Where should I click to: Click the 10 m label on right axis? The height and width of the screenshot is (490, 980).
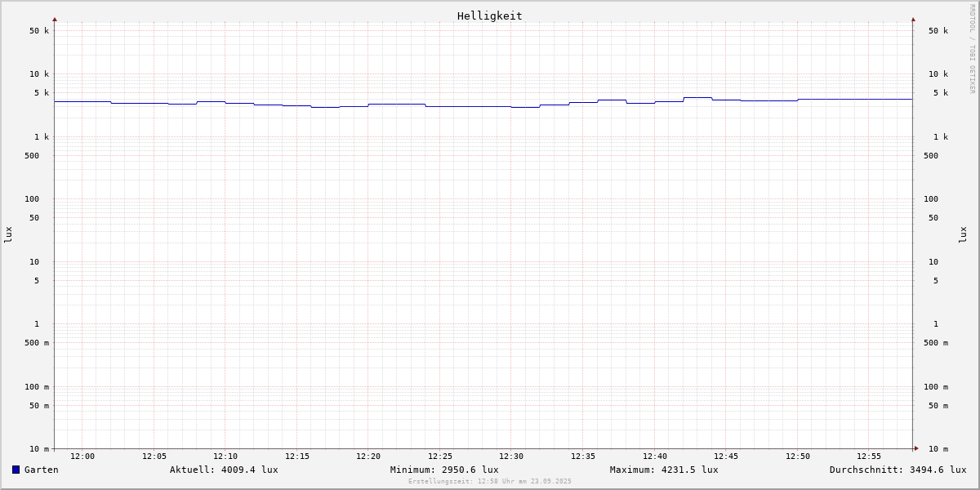tap(938, 449)
